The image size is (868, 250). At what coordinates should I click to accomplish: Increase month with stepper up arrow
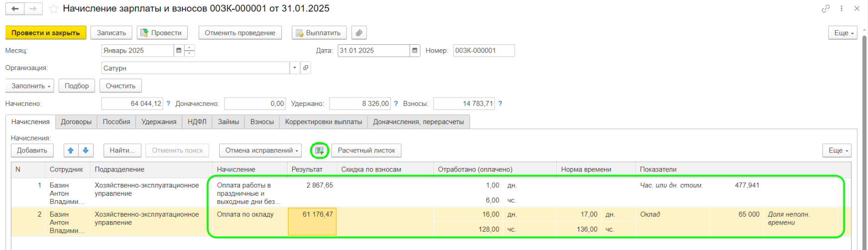click(x=189, y=48)
